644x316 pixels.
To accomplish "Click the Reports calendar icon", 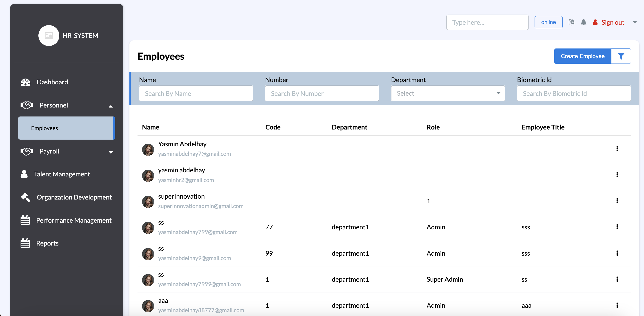I will click(25, 243).
